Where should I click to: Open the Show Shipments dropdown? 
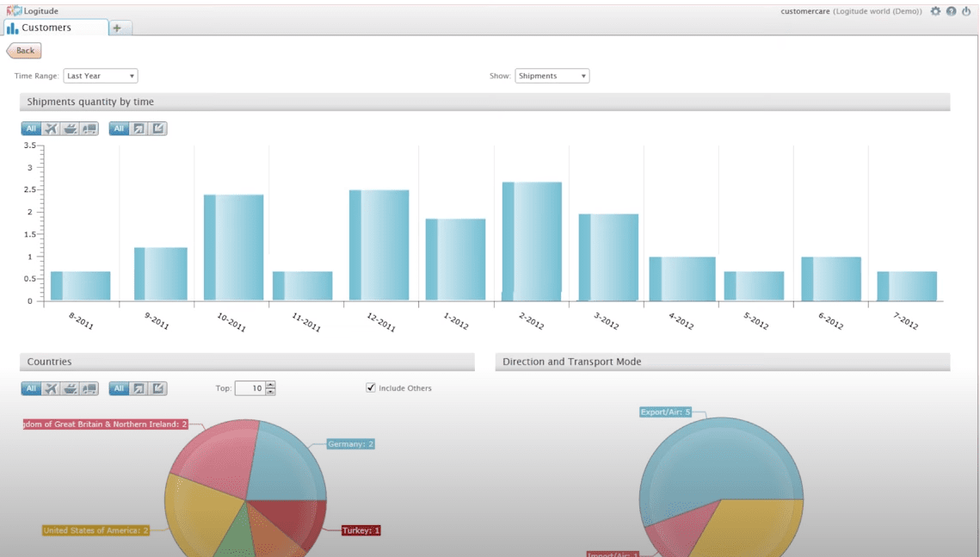coord(552,76)
